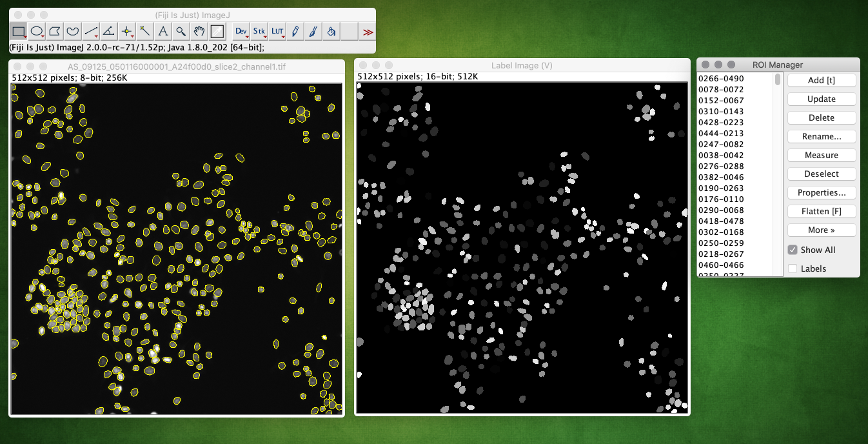This screenshot has height=444, width=868.
Task: Select the Text tool
Action: (164, 30)
